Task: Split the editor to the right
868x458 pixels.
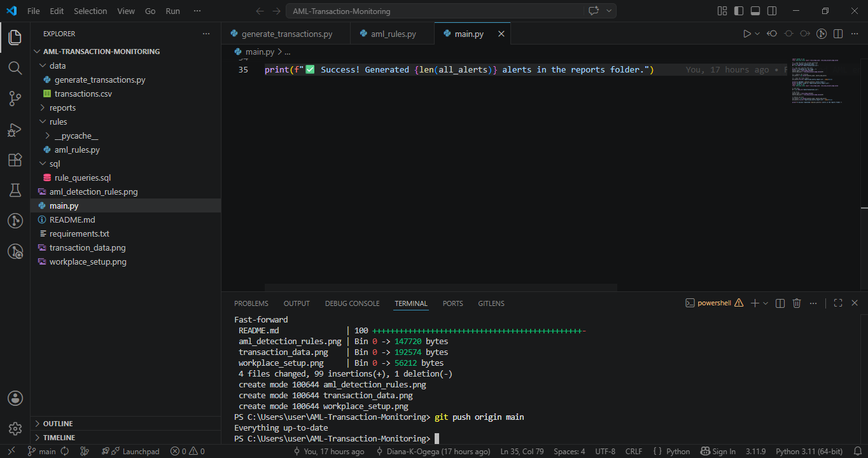Action: [838, 34]
